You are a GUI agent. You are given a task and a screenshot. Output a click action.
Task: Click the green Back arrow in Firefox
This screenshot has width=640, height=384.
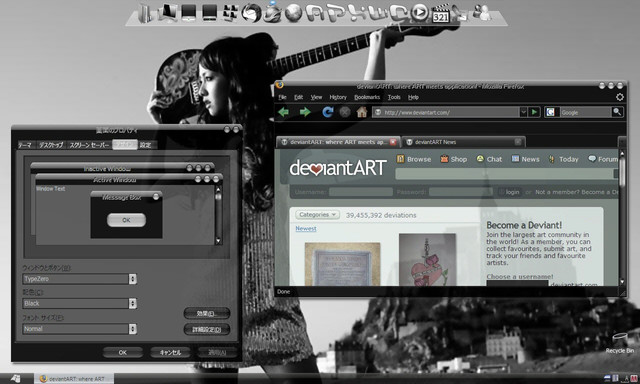(x=284, y=112)
